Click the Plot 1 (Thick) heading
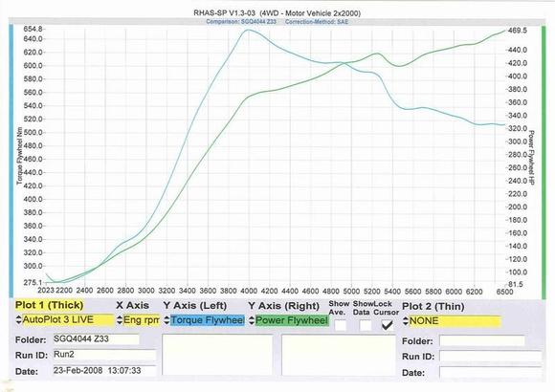555x392 pixels. [x=49, y=305]
